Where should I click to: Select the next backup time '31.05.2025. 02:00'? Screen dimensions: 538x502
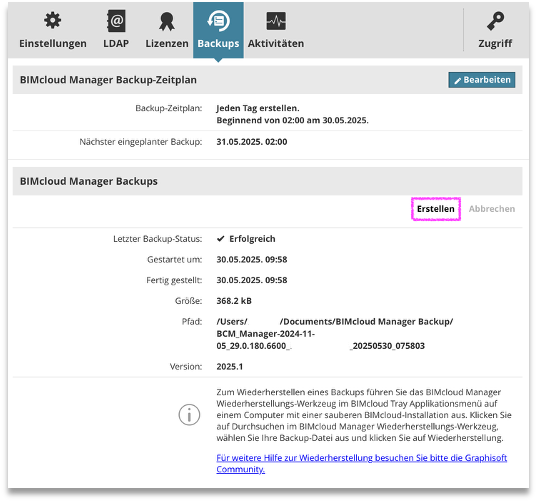(252, 142)
